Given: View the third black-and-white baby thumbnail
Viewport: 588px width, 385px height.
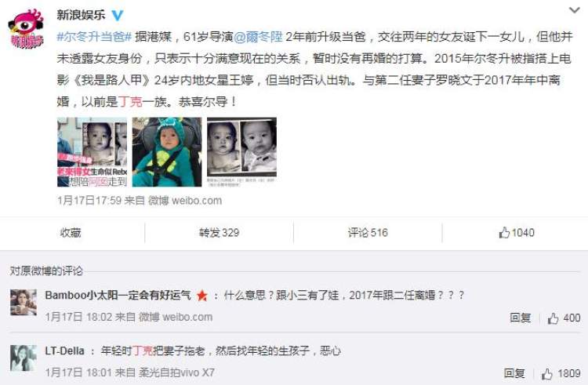Looking at the screenshot, I should 242,152.
